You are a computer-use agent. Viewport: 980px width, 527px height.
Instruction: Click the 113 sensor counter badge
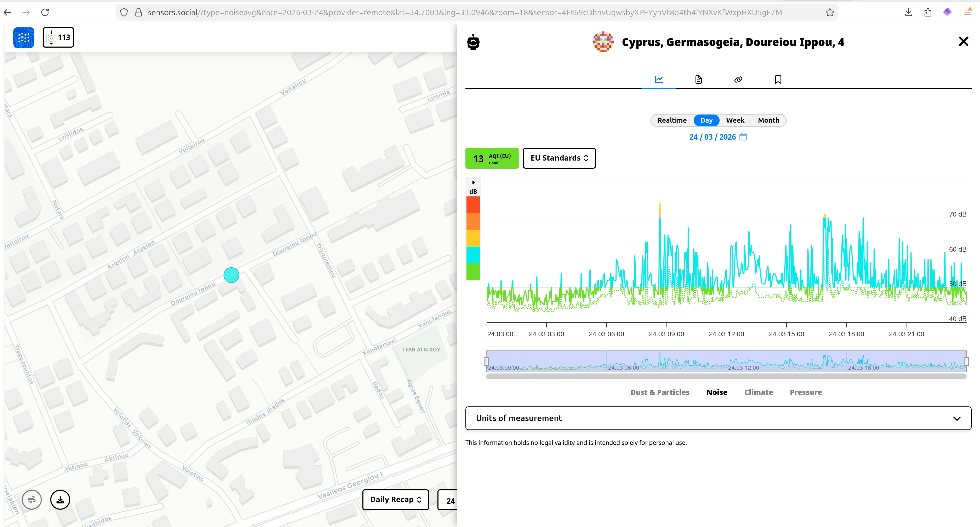[58, 37]
